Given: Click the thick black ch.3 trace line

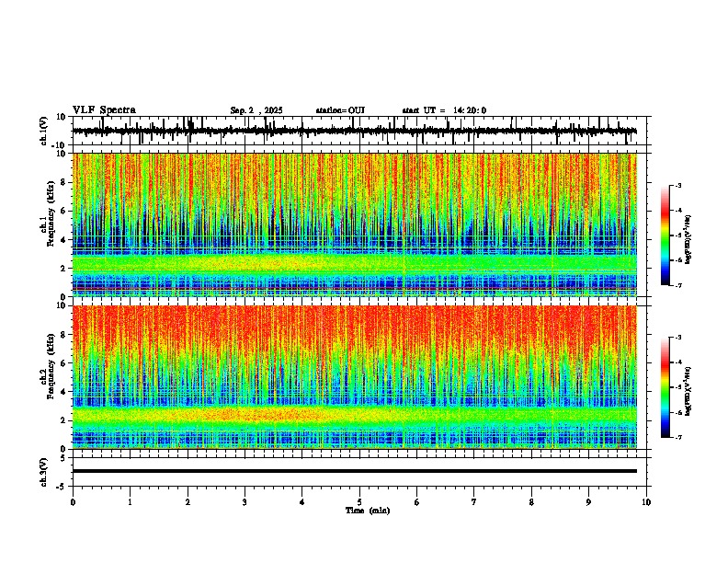Looking at the screenshot, I should pyautogui.click(x=355, y=471).
